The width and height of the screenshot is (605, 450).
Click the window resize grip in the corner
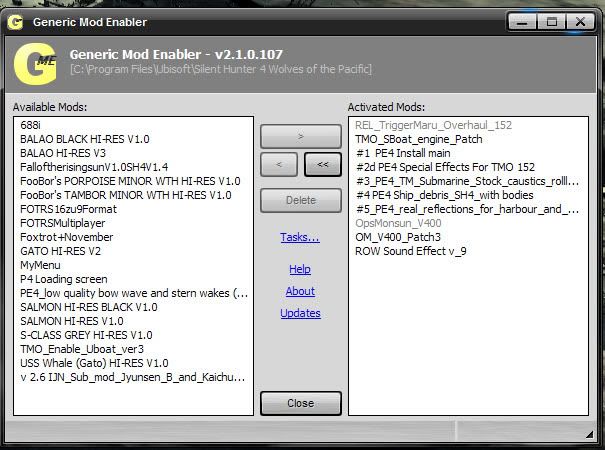(x=589, y=435)
